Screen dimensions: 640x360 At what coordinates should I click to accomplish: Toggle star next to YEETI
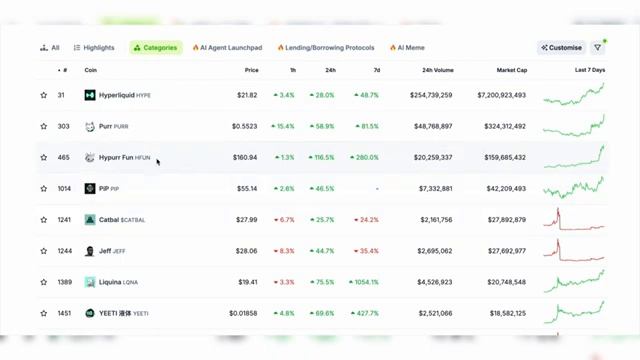tap(44, 313)
